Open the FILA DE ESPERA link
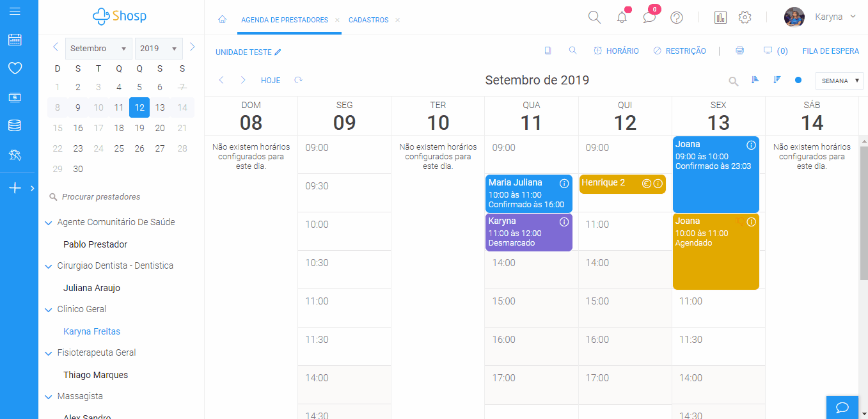This screenshot has height=419, width=868. pyautogui.click(x=830, y=51)
